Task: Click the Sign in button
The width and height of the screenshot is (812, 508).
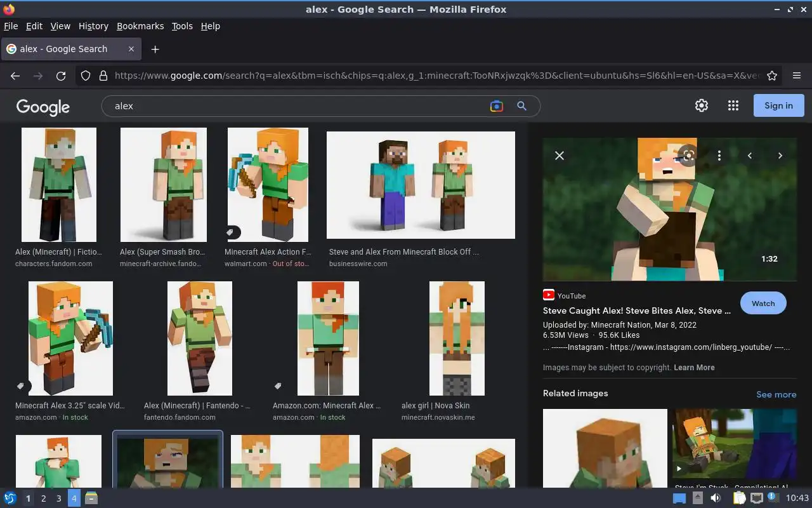Action: pyautogui.click(x=778, y=105)
